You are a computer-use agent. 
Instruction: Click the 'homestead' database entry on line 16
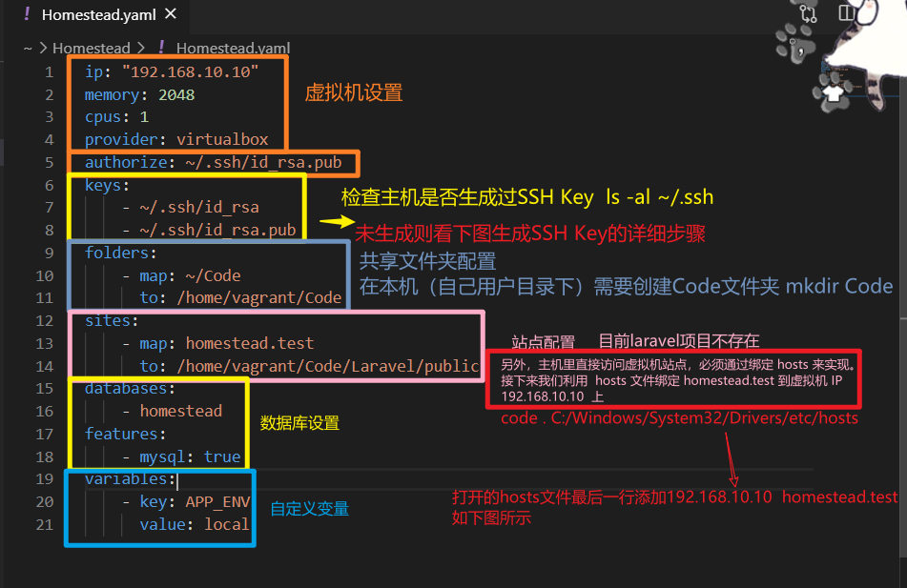pyautogui.click(x=180, y=411)
